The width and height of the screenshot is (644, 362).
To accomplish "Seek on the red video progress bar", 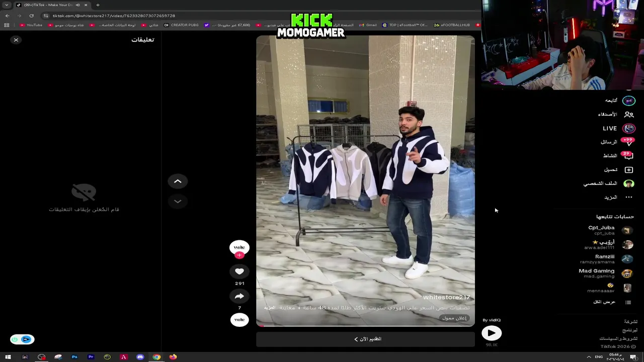I will point(365,326).
